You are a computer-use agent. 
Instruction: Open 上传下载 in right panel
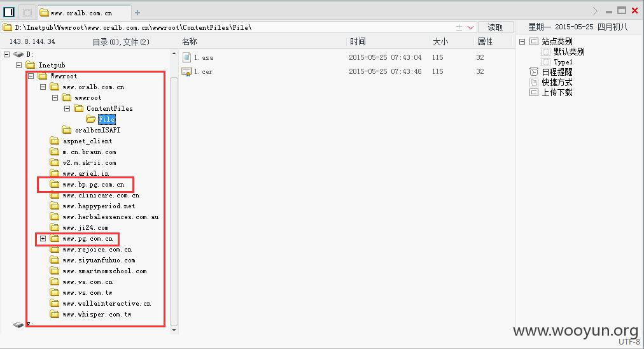(x=557, y=92)
